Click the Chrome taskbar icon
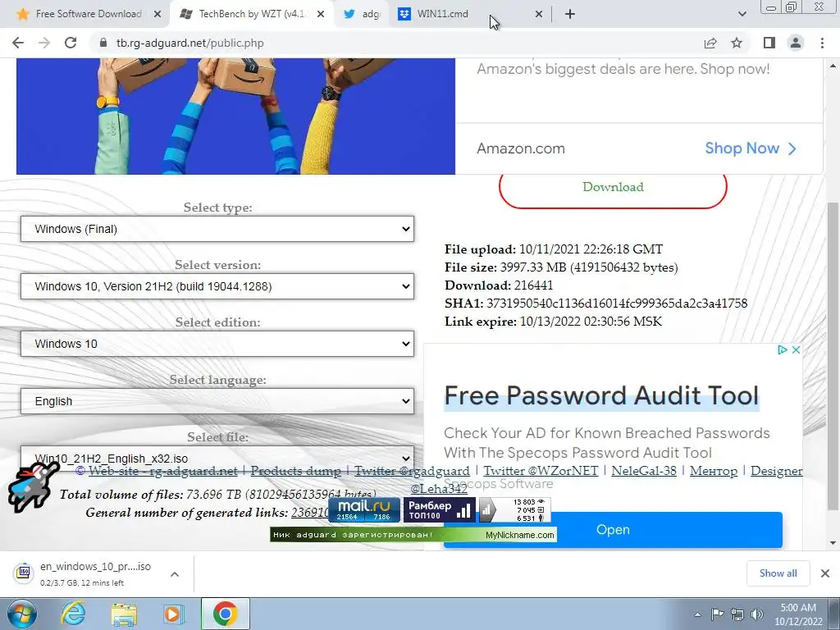This screenshot has height=630, width=840. tap(225, 614)
